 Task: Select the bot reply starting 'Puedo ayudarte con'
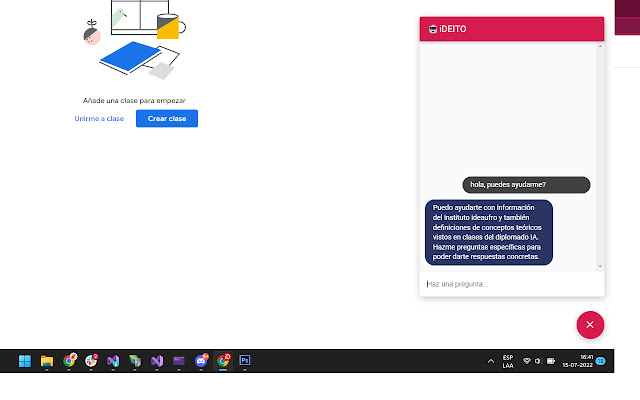489,232
